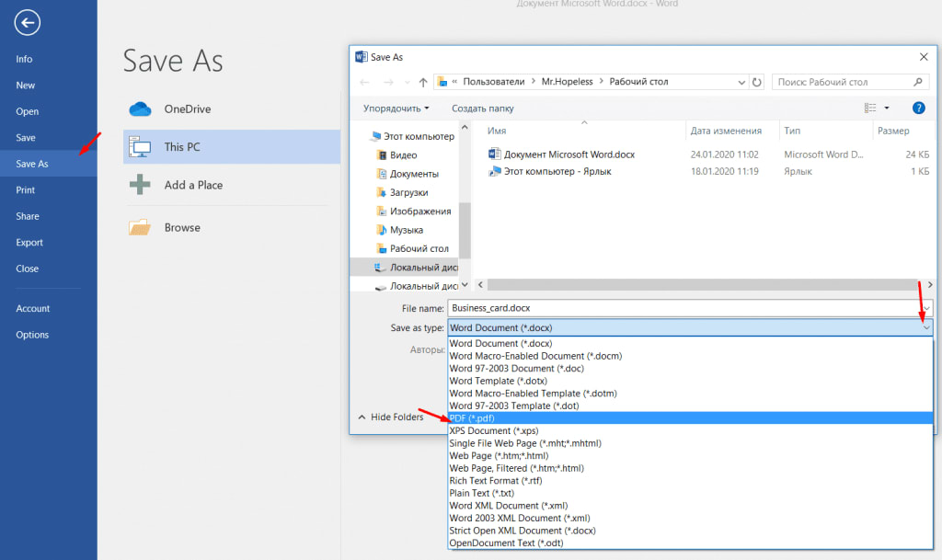Click the File name input field
This screenshot has height=560, width=942.
pos(684,309)
